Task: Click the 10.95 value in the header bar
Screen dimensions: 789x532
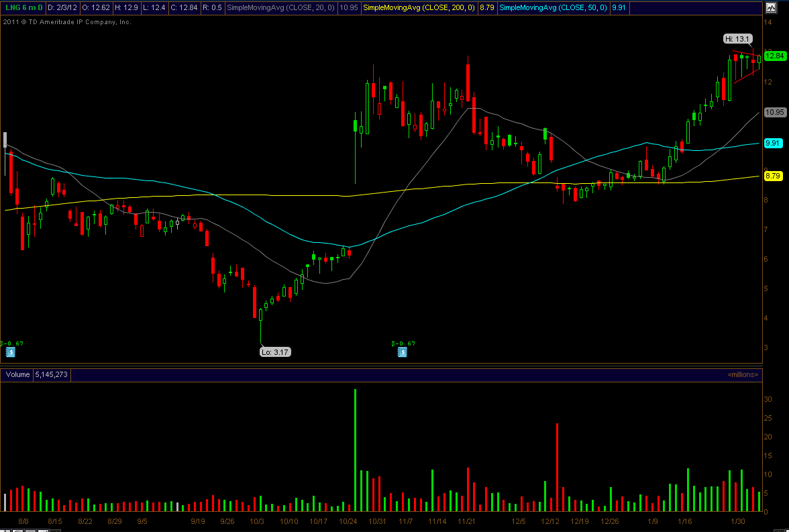Action: coord(349,7)
